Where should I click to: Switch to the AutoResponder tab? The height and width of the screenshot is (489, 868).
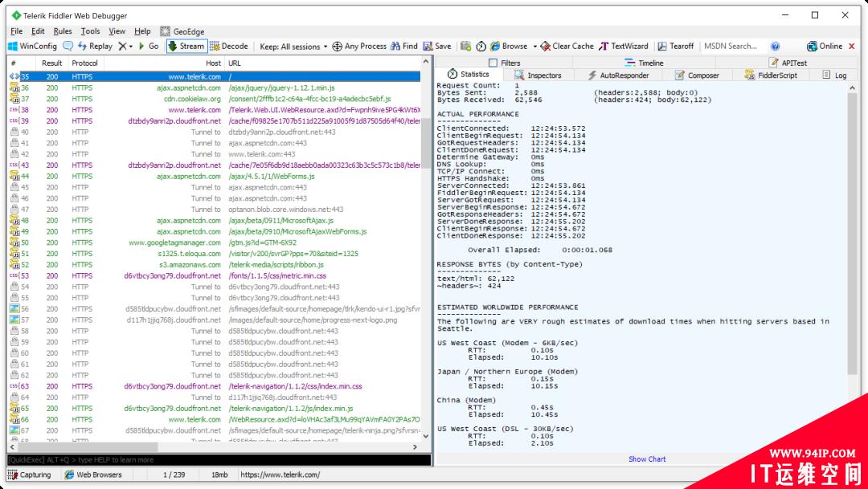(618, 75)
